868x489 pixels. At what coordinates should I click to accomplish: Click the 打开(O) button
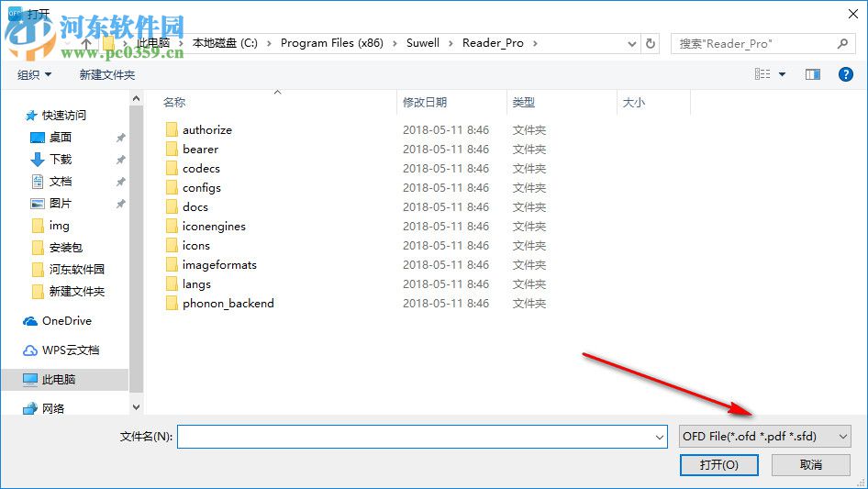tap(719, 464)
